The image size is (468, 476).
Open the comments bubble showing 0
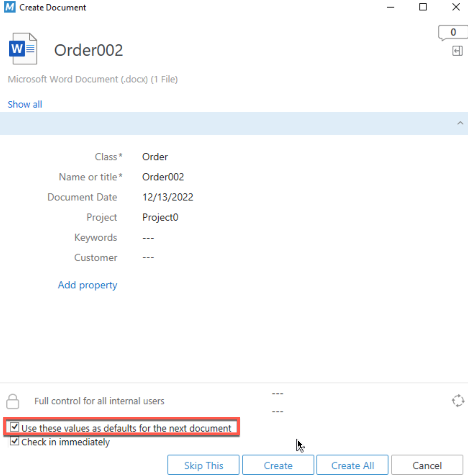click(x=453, y=33)
